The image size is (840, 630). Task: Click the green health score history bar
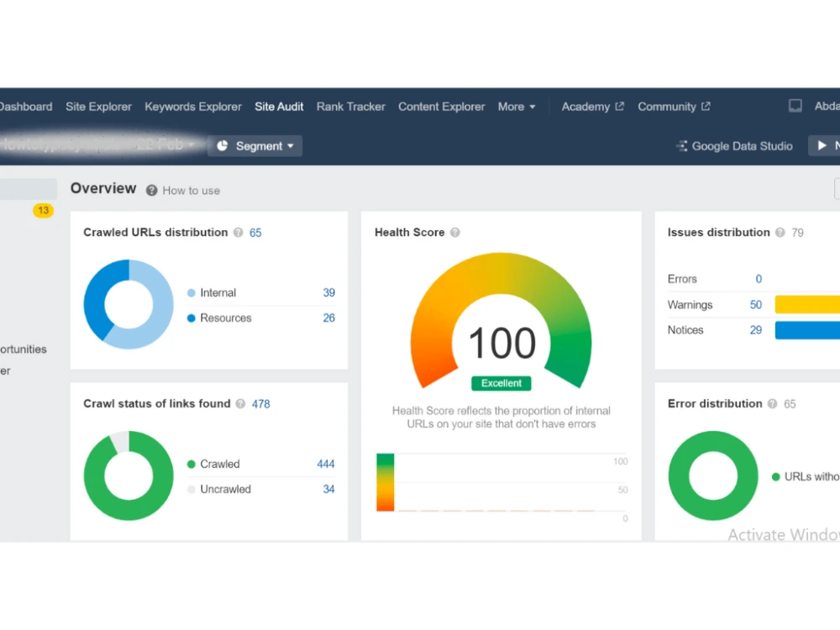(386, 482)
